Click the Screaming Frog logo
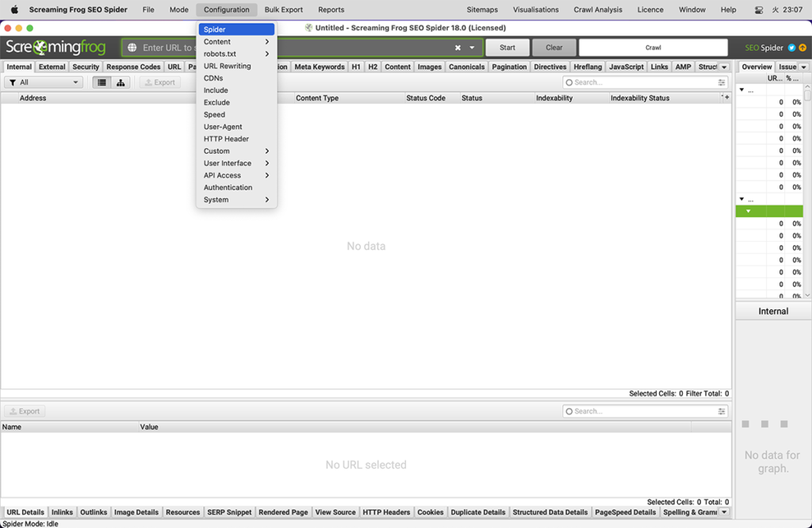Image resolution: width=812 pixels, height=528 pixels. (x=56, y=48)
